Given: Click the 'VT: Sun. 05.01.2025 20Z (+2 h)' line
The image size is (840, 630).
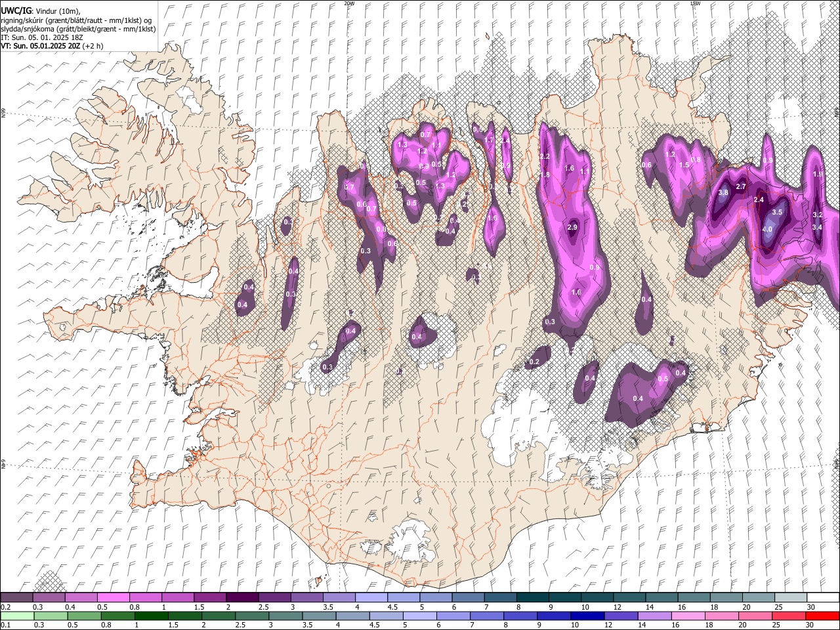Looking at the screenshot, I should [x=52, y=46].
